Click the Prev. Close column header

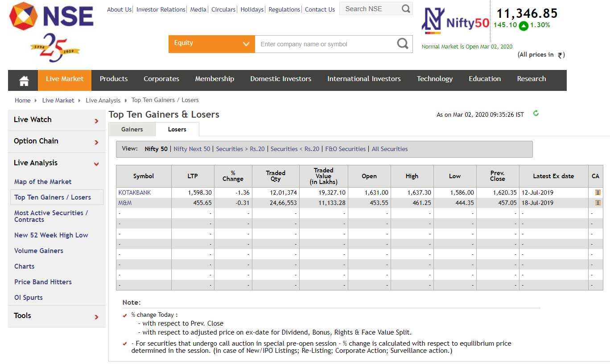pos(498,176)
